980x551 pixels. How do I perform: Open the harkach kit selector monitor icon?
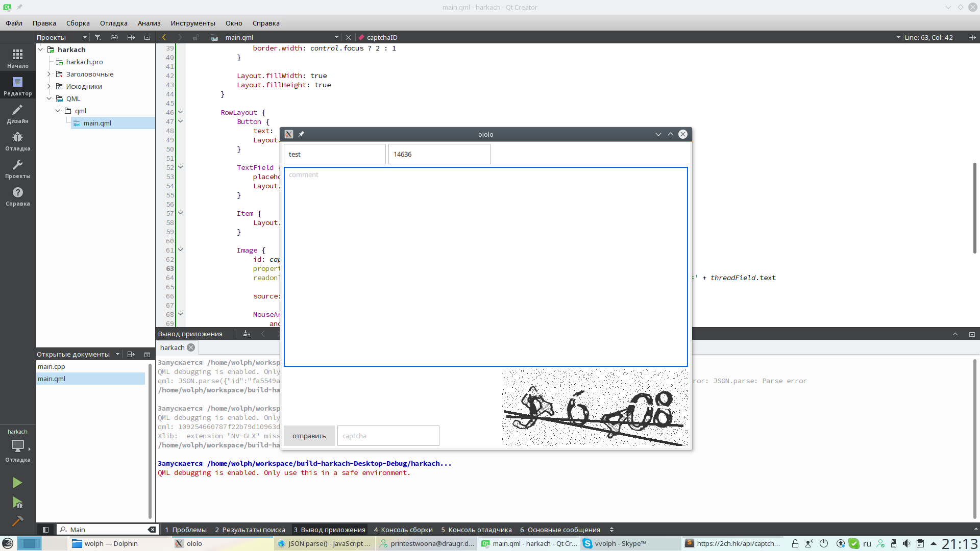click(x=18, y=446)
